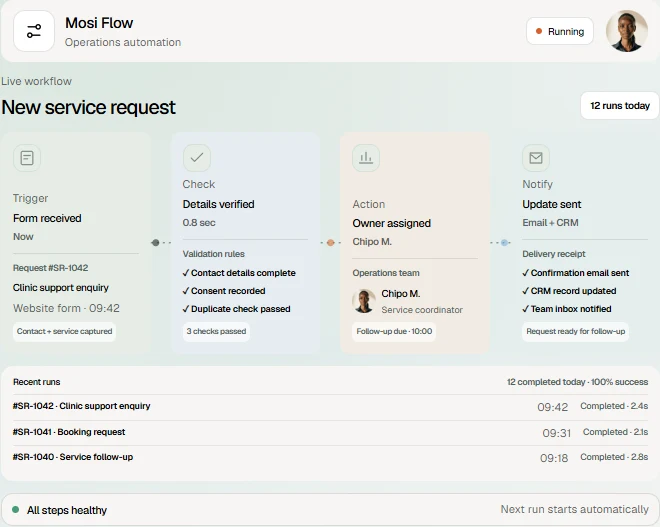660x527 pixels.
Task: Click the New service request heading
Action: [88, 107]
